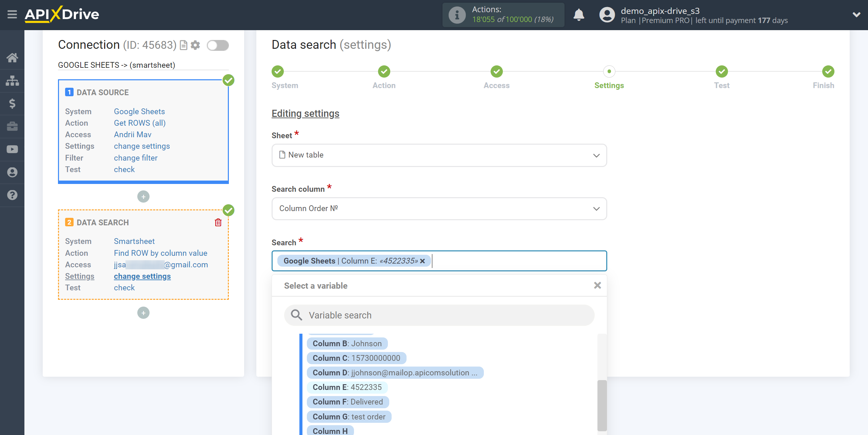Open video tutorials sidebar icon
The width and height of the screenshot is (868, 435).
[12, 149]
